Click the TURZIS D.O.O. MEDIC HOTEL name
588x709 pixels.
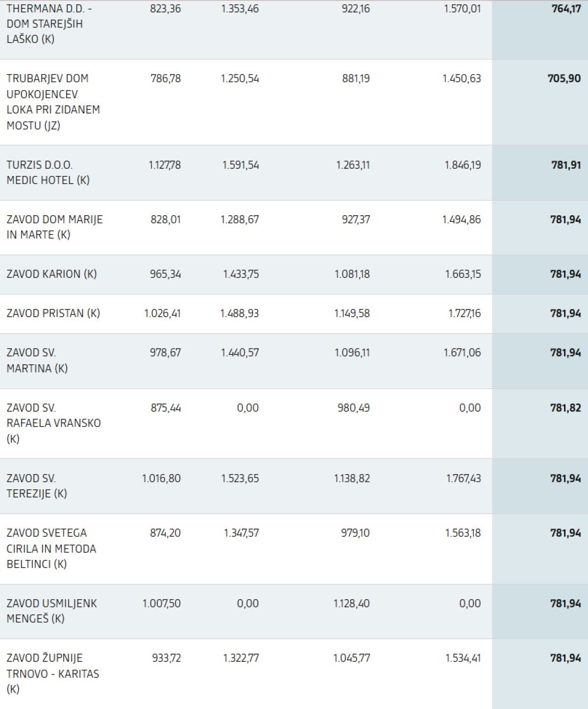(x=48, y=172)
